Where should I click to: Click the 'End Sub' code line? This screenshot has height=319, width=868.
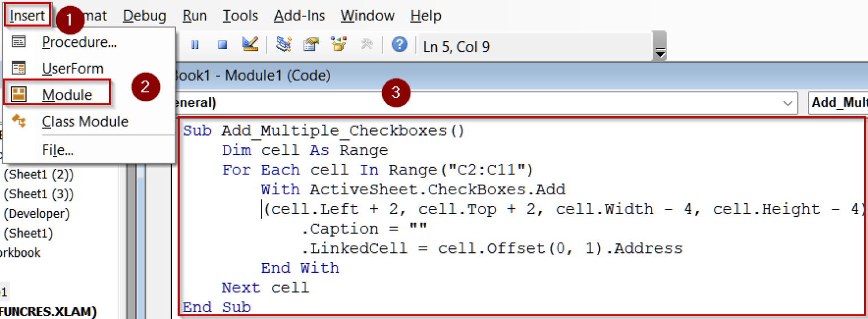click(x=216, y=307)
